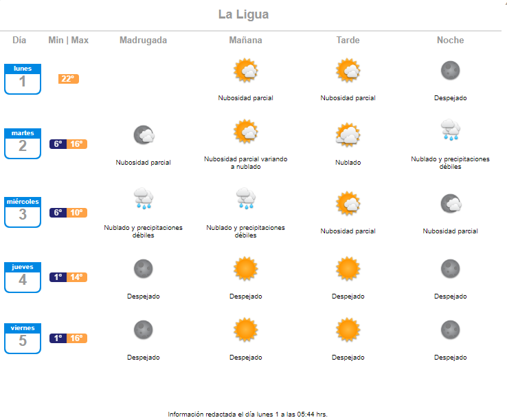The height and width of the screenshot is (420, 507).
Task: Click Wednesday morning's rain showers icon
Action: (x=246, y=198)
